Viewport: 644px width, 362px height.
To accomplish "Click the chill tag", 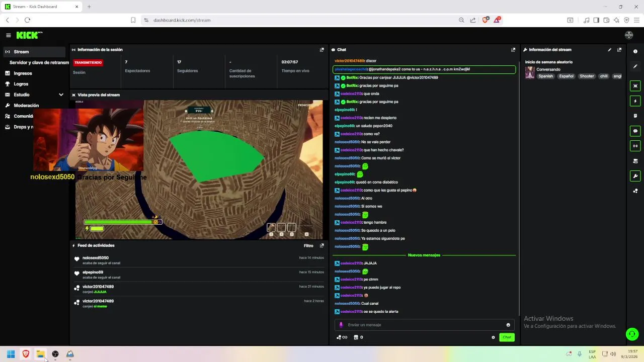I will (604, 76).
